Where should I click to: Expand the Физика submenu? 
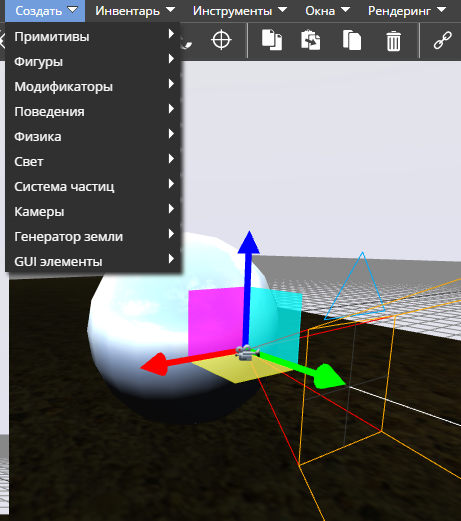click(93, 136)
